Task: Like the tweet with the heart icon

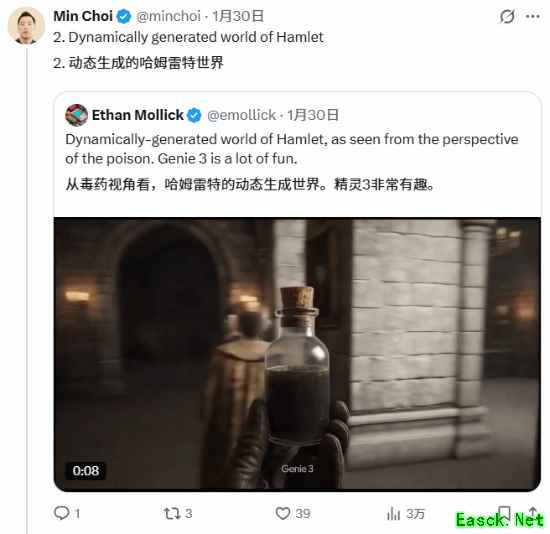Action: [x=282, y=514]
